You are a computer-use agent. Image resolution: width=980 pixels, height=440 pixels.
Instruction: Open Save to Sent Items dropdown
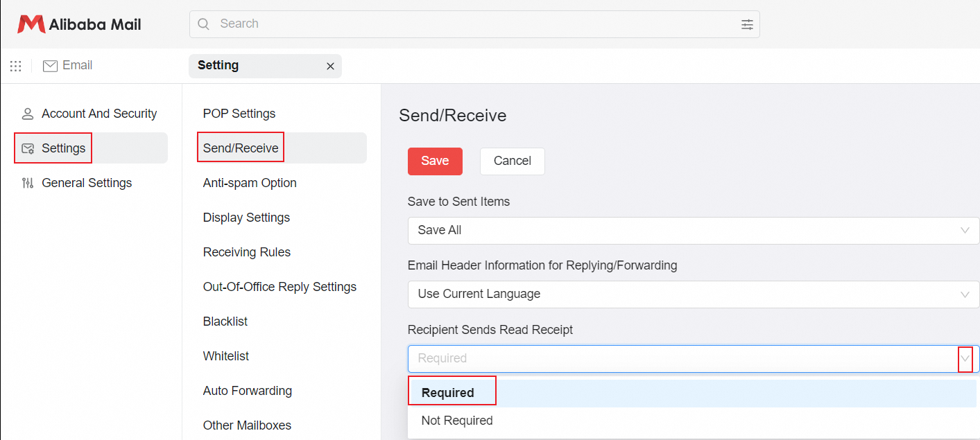[694, 230]
